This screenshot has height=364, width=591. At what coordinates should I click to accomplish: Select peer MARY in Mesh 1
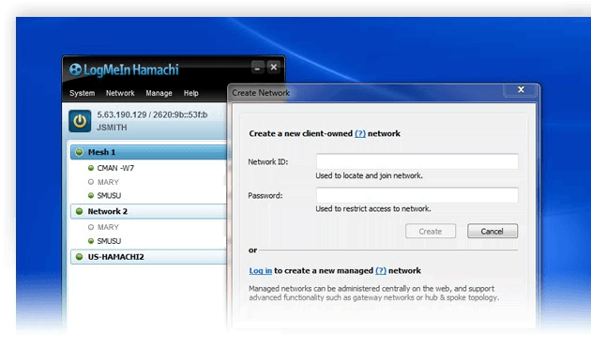click(108, 182)
